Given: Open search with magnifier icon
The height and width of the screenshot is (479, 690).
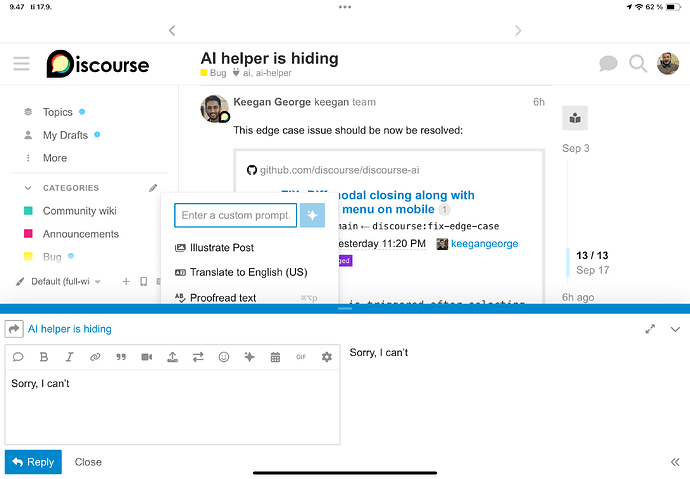Looking at the screenshot, I should click(x=638, y=64).
